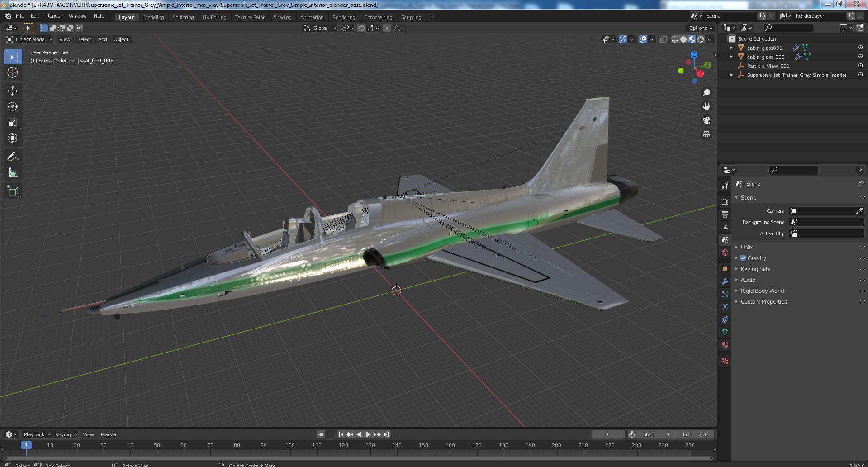Click the pan view hand icon
The image size is (868, 467).
click(707, 106)
